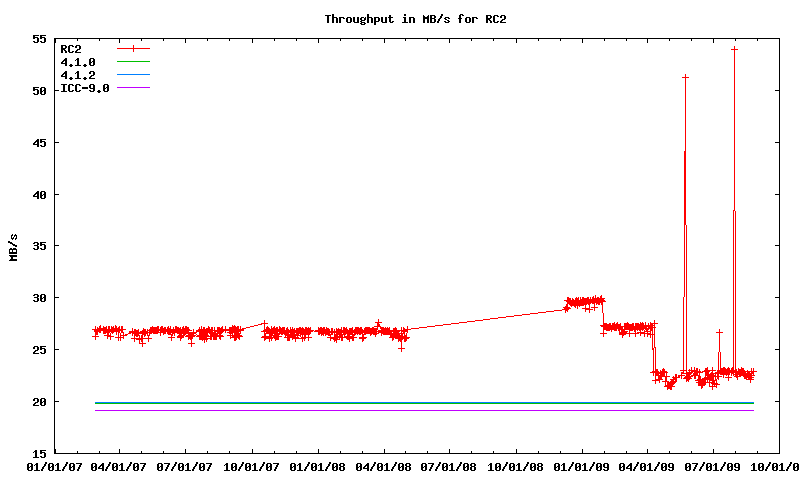Click the 01/01/08 x-axis date label

(x=318, y=466)
